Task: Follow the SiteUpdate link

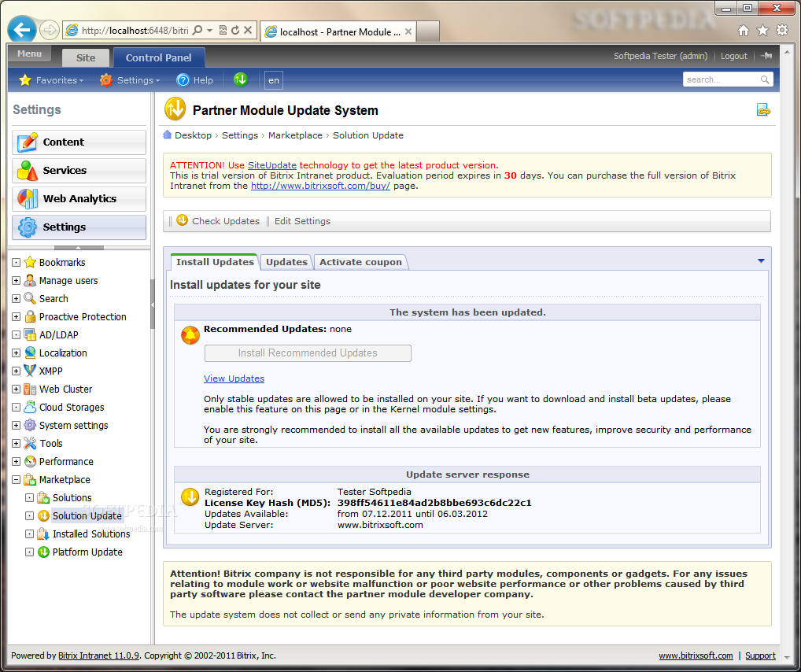Action: 271,165
